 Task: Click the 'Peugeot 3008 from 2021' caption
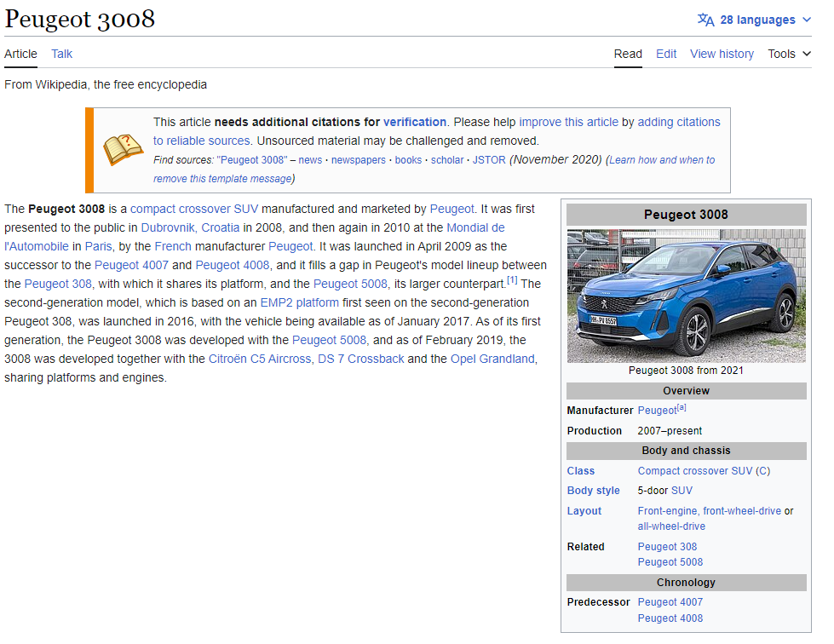[x=686, y=370]
